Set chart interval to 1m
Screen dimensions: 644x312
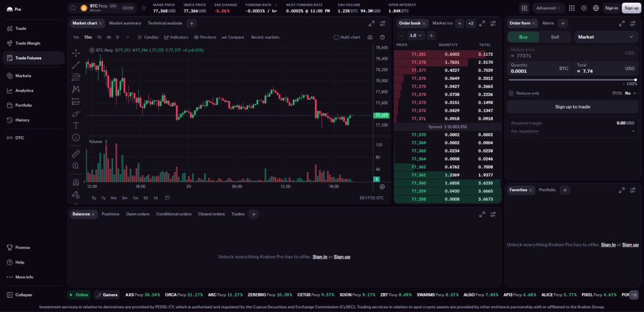[x=76, y=38]
